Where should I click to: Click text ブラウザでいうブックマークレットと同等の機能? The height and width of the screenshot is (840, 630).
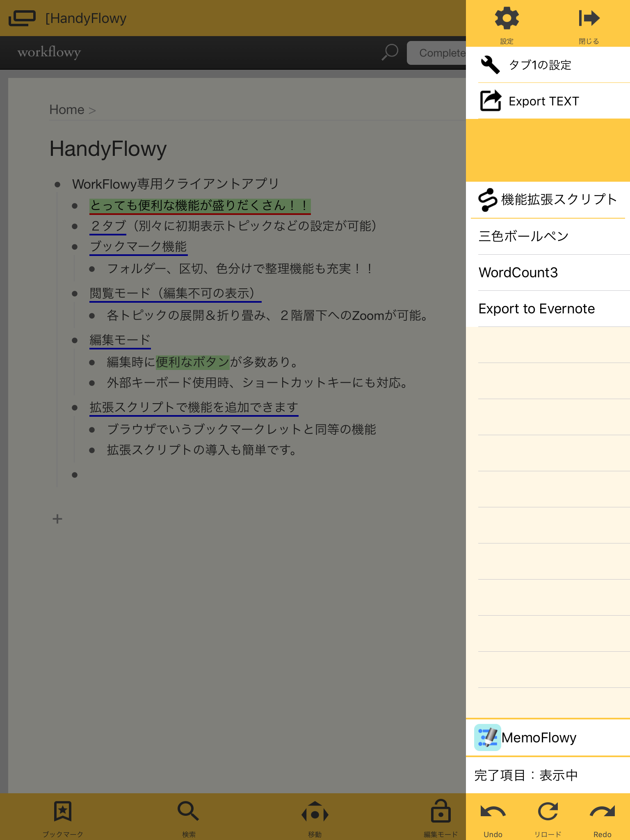click(242, 429)
